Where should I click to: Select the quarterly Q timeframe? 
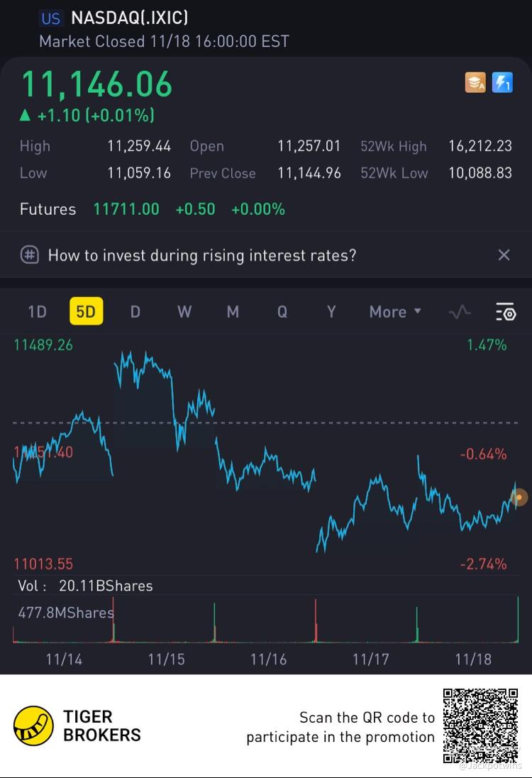[282, 312]
